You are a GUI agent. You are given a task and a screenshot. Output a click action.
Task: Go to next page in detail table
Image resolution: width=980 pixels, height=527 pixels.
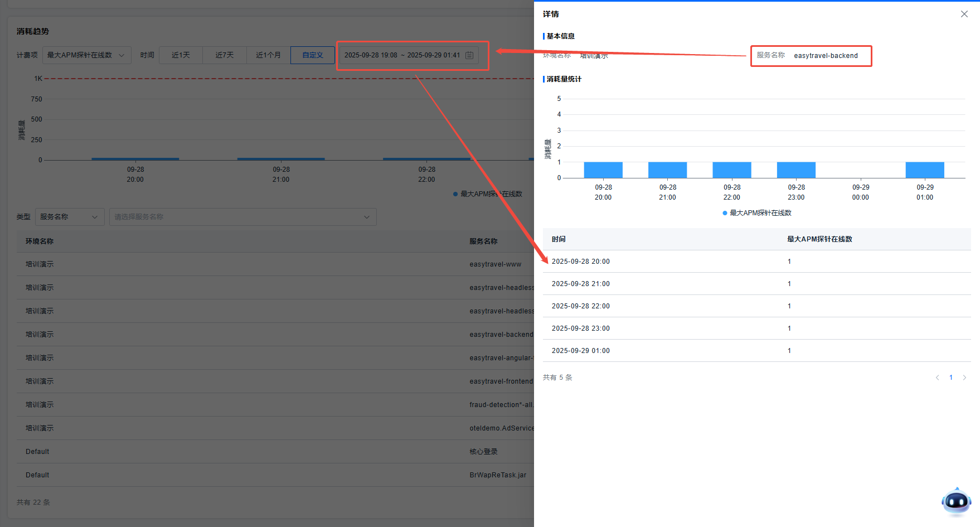click(964, 378)
